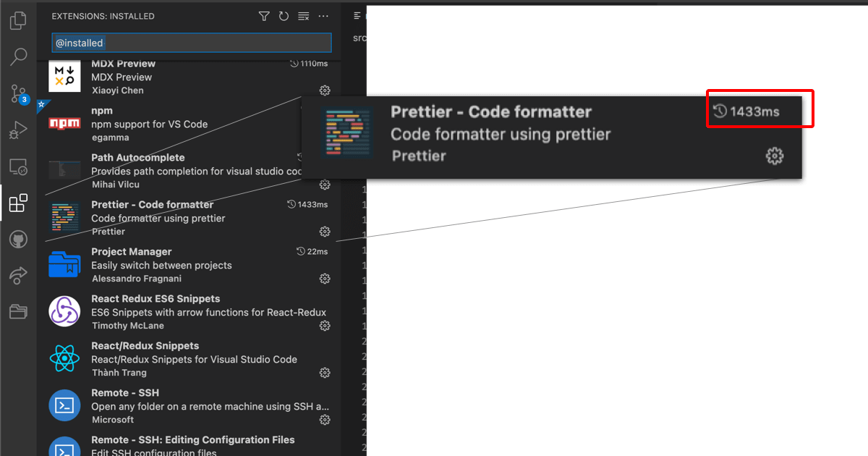
Task: Open the Run and Debug view
Action: [19, 130]
